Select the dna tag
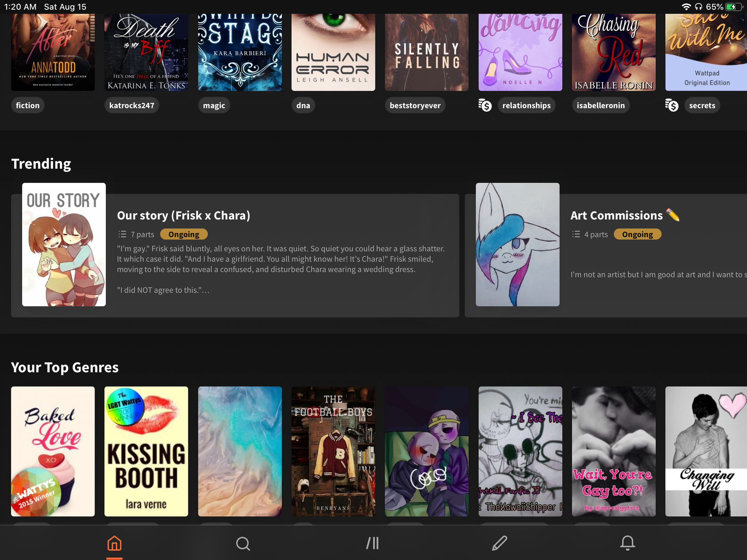This screenshot has width=747, height=560. 303,105
